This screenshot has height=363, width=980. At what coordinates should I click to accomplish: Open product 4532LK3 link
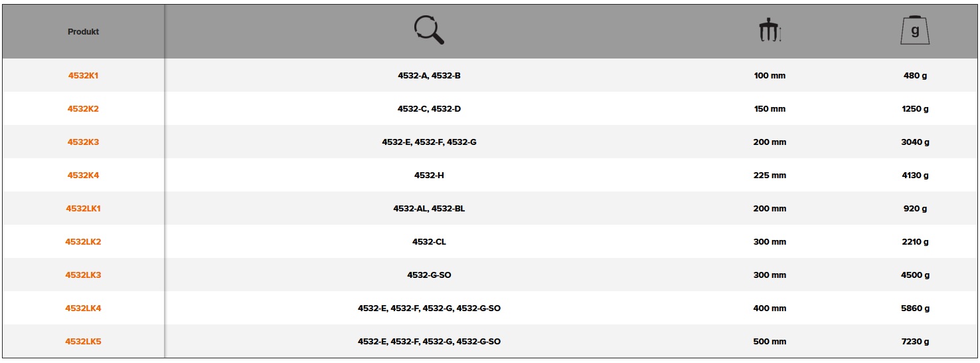point(83,275)
